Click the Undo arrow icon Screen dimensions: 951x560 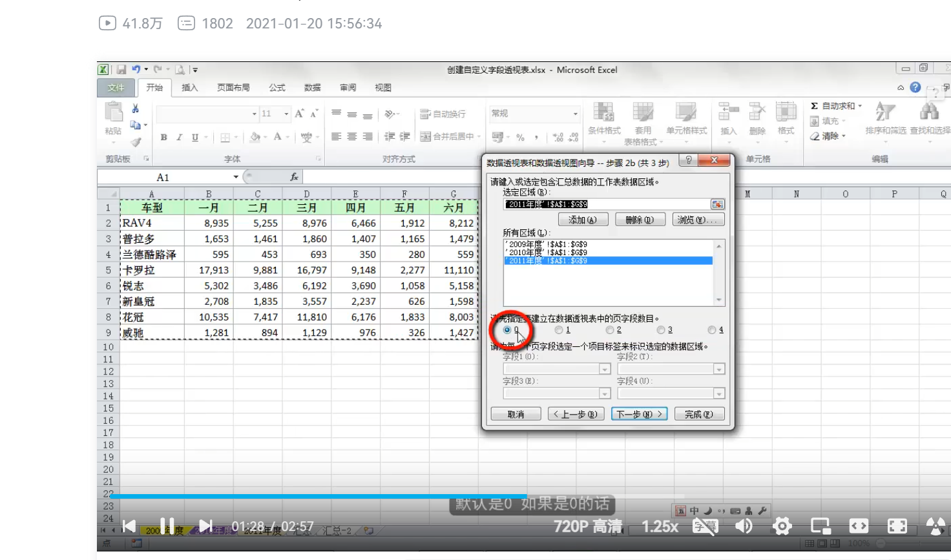136,69
